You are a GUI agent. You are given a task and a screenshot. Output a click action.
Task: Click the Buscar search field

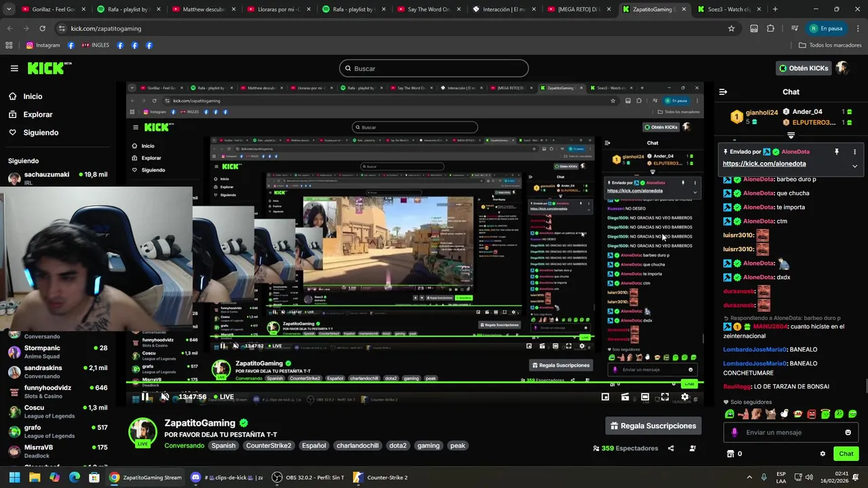[x=434, y=68]
